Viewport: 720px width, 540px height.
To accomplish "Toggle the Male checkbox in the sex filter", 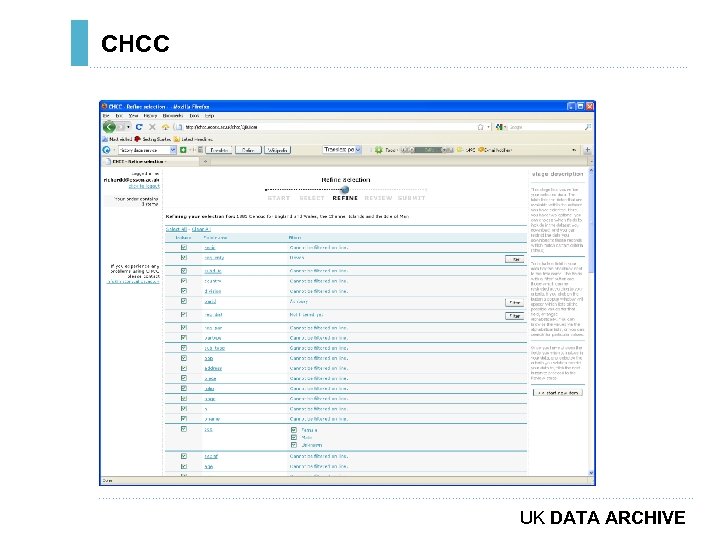I will tap(294, 438).
